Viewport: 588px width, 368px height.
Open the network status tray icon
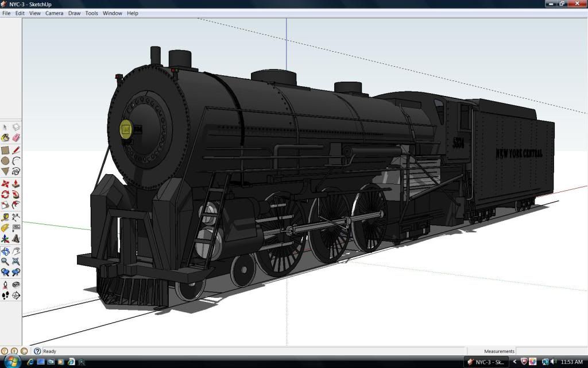point(546,362)
